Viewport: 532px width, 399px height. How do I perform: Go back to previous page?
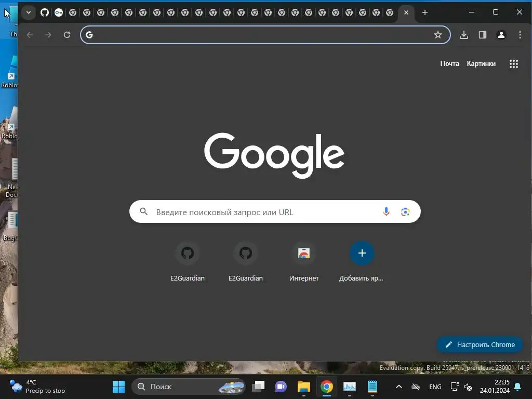coord(30,35)
